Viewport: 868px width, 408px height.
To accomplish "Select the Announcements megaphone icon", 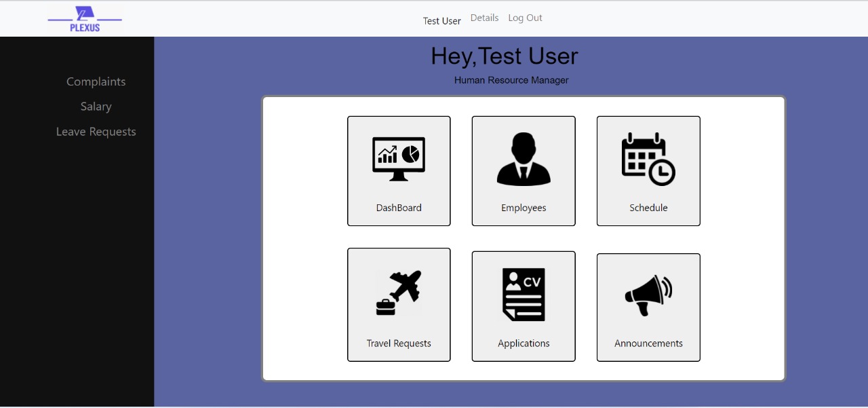I will click(648, 295).
